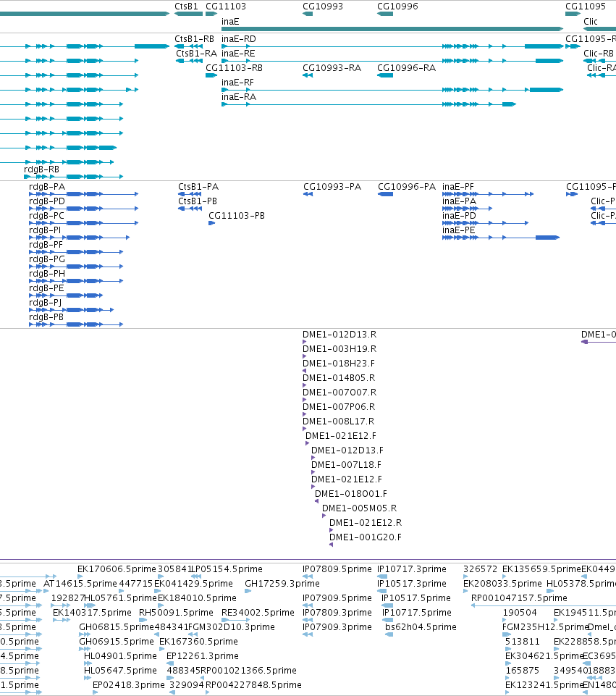Select the DME1-014B05.R clone label
616x696 pixels.
[339, 378]
